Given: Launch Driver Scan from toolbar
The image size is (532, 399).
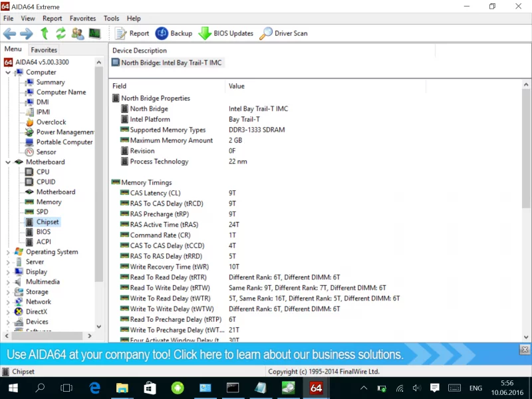Looking at the screenshot, I should (283, 34).
